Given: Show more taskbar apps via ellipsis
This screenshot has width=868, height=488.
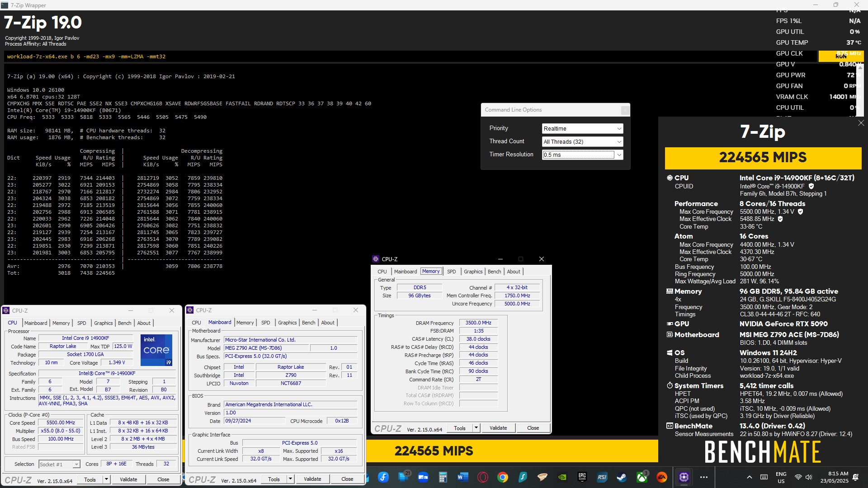Looking at the screenshot, I should [704, 477].
